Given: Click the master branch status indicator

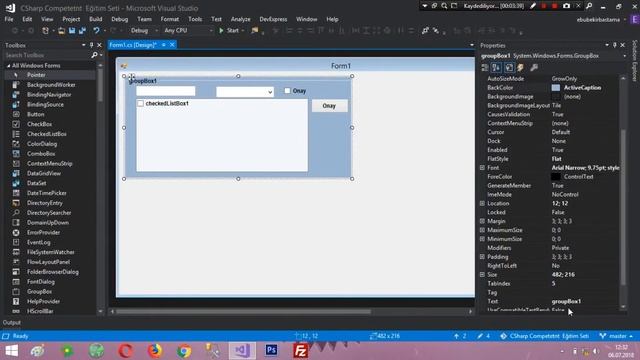Looking at the screenshot, I should pos(616,336).
